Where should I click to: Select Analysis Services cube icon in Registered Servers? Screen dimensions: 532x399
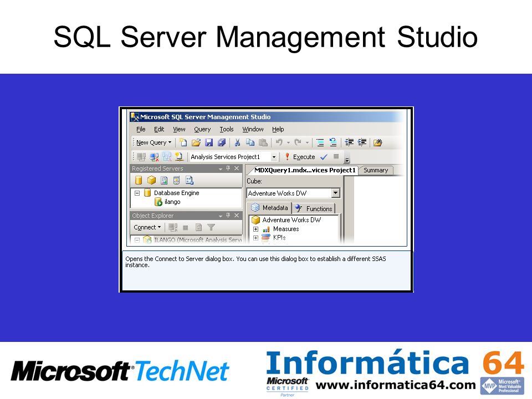151,180
